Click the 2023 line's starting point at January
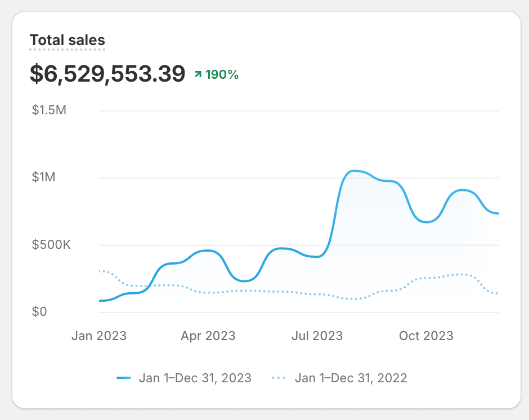This screenshot has height=420, width=529. pyautogui.click(x=100, y=301)
